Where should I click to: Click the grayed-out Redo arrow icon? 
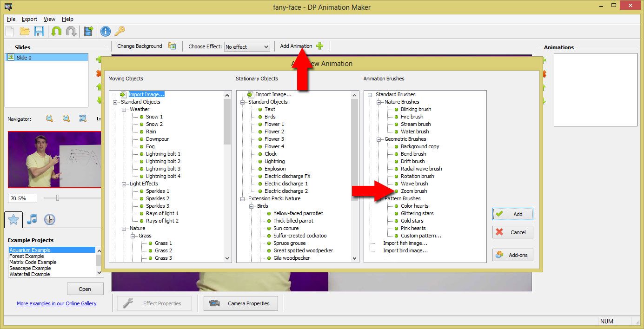71,31
